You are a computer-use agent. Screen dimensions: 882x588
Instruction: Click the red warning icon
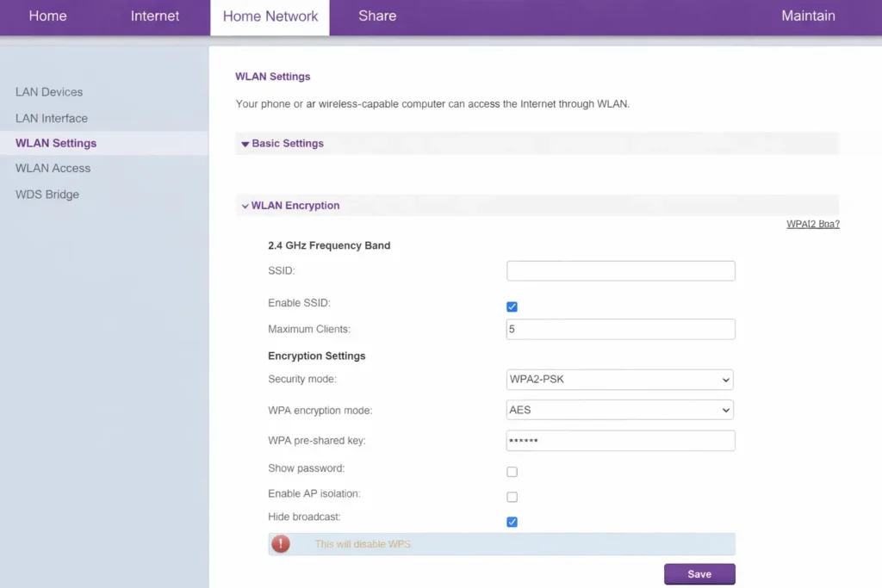(281, 544)
